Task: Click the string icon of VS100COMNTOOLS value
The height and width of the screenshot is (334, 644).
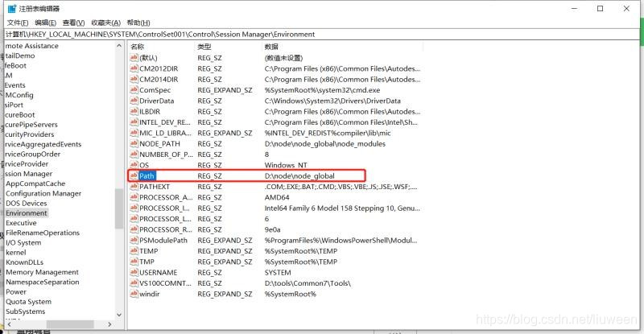Action: click(x=134, y=283)
